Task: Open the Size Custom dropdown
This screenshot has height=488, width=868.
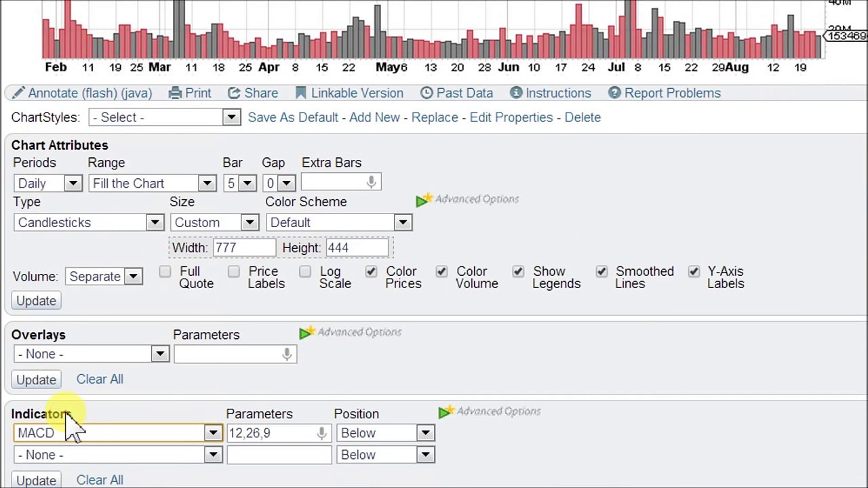Action: click(214, 222)
